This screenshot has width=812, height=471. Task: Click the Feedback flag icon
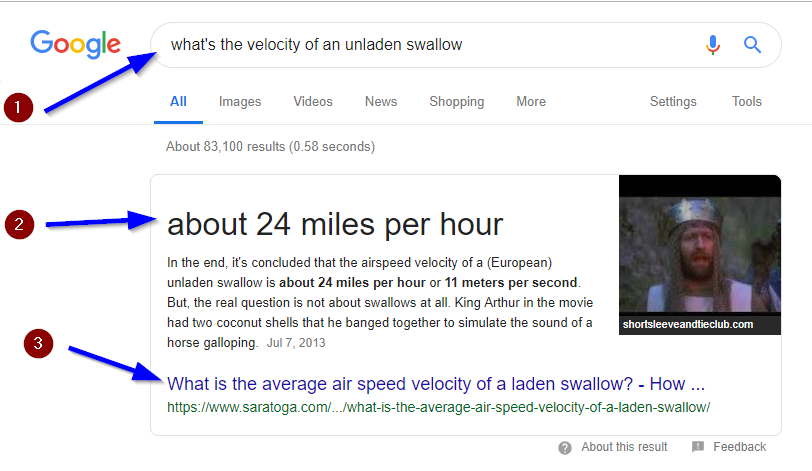[698, 447]
